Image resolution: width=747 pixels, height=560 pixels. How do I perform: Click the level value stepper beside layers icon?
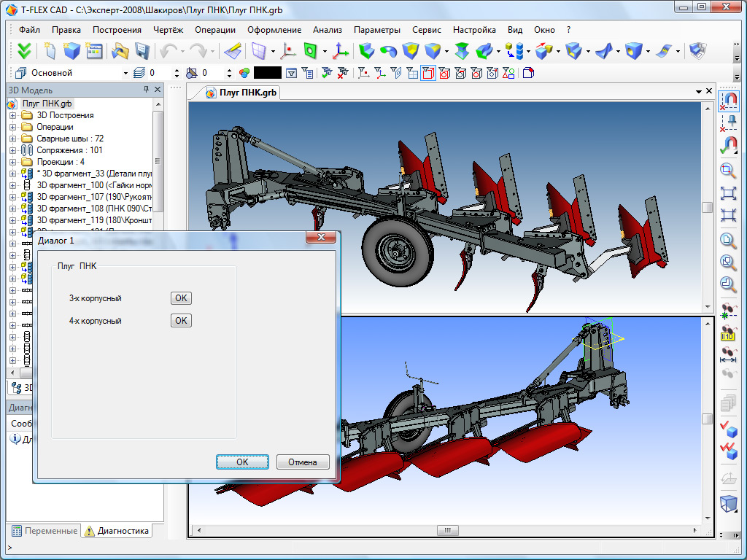click(x=177, y=73)
